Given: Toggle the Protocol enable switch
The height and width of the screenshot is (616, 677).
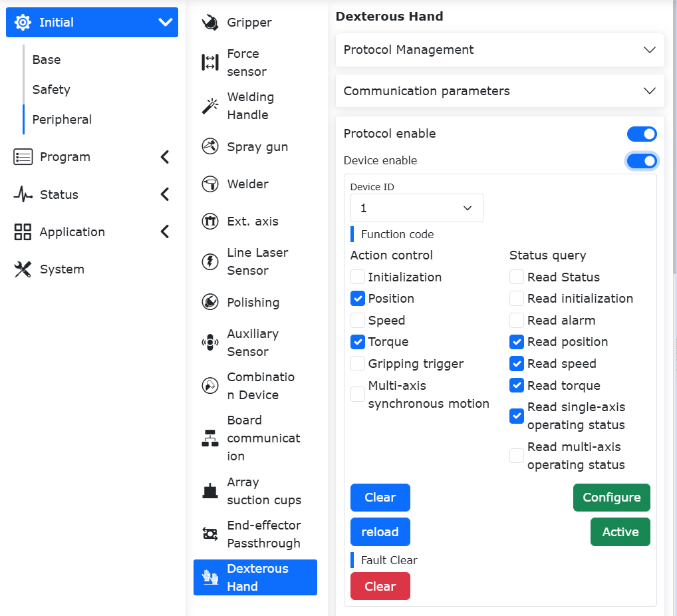Looking at the screenshot, I should (642, 134).
